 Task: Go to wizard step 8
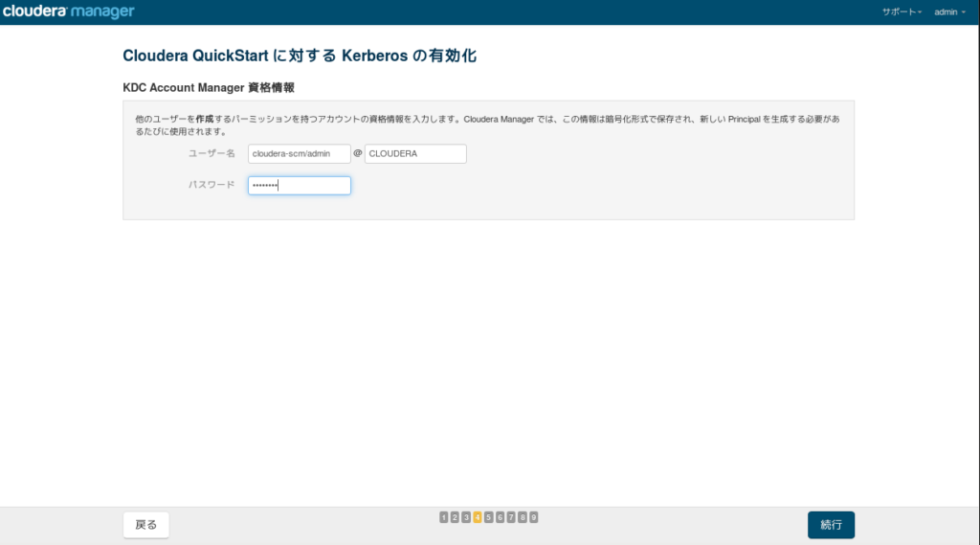[523, 517]
